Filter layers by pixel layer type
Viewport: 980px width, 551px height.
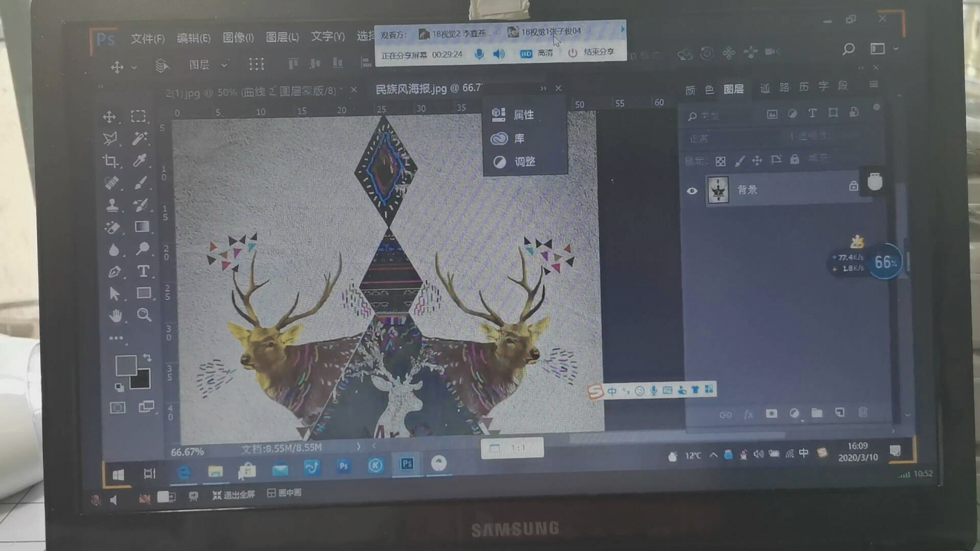point(772,114)
